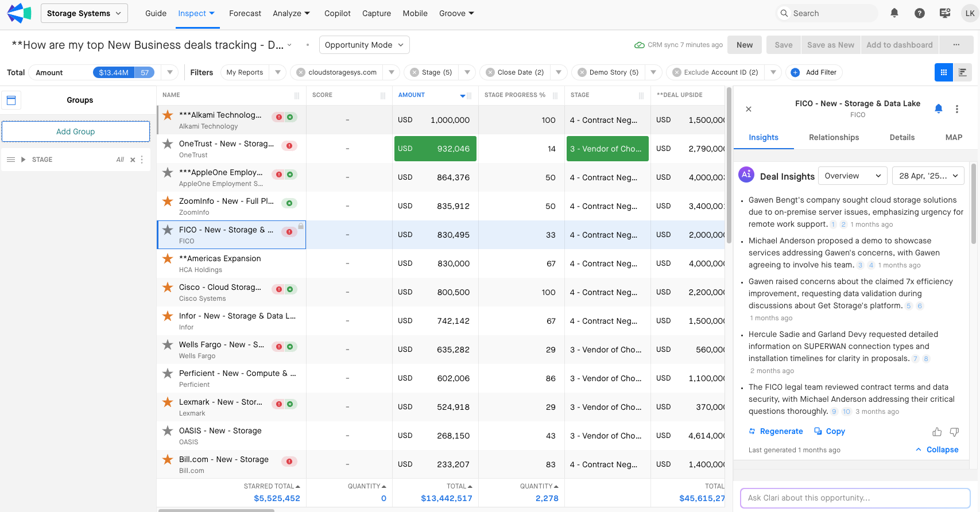The image size is (980, 512).
Task: Give thumbs down on Deal Insights
Action: click(x=954, y=432)
